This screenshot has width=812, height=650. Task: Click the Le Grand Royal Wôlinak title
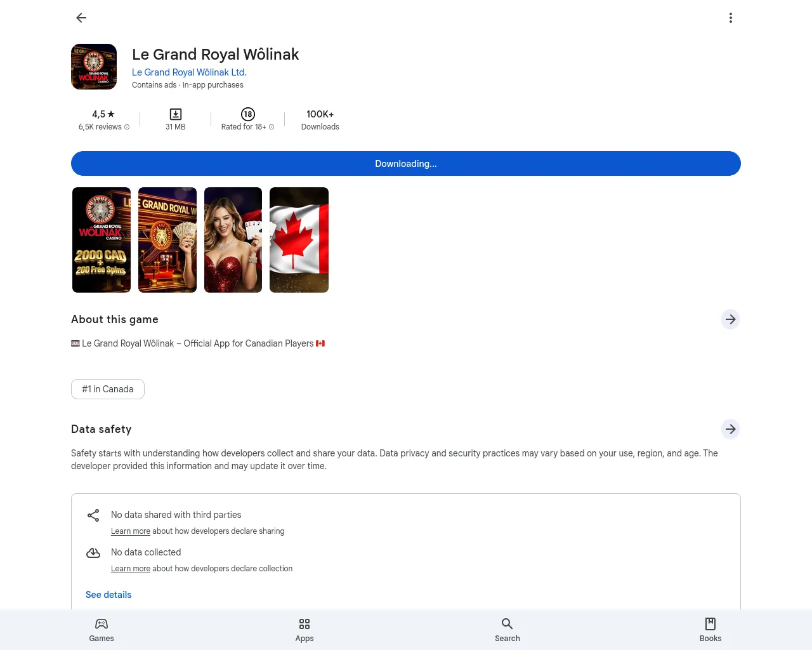click(216, 55)
